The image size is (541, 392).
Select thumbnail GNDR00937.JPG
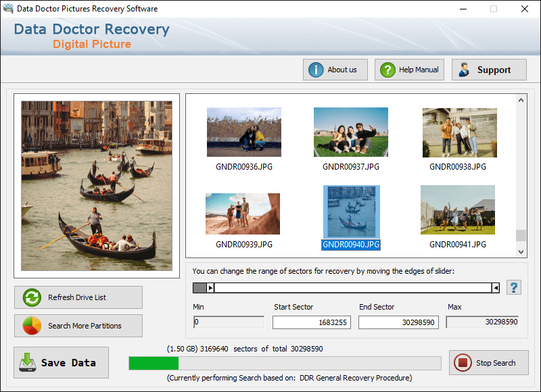[x=351, y=132]
